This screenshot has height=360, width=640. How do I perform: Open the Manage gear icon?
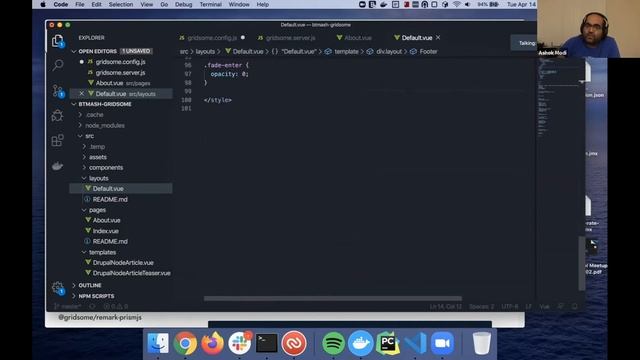(58, 288)
